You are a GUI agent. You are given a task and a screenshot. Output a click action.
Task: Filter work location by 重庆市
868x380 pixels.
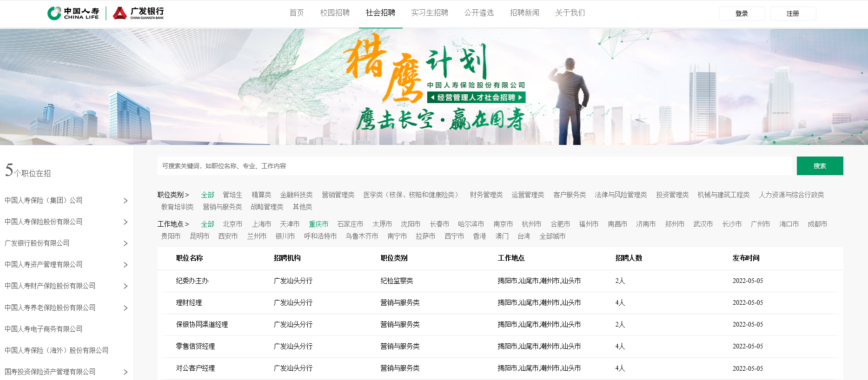coord(318,224)
